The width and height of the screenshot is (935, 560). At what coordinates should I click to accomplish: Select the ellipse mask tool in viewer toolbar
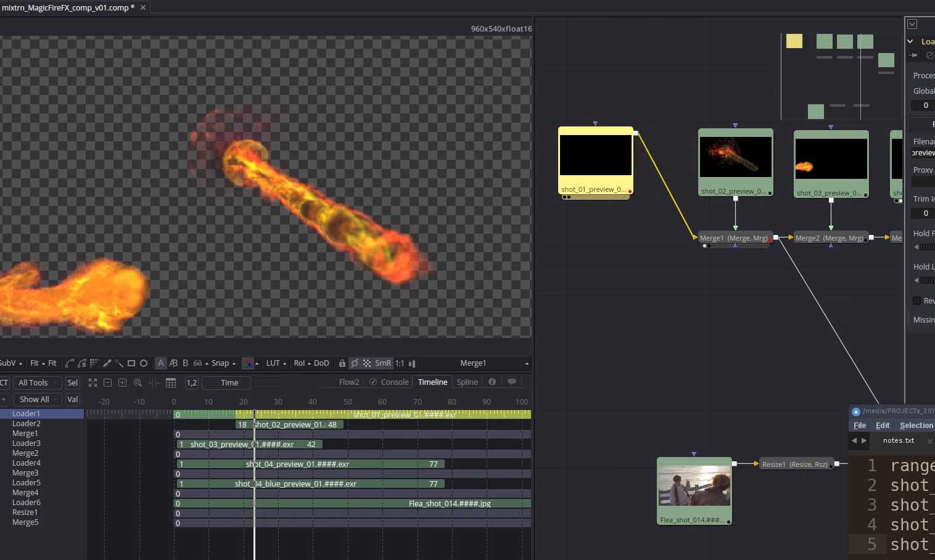pyautogui.click(x=144, y=363)
